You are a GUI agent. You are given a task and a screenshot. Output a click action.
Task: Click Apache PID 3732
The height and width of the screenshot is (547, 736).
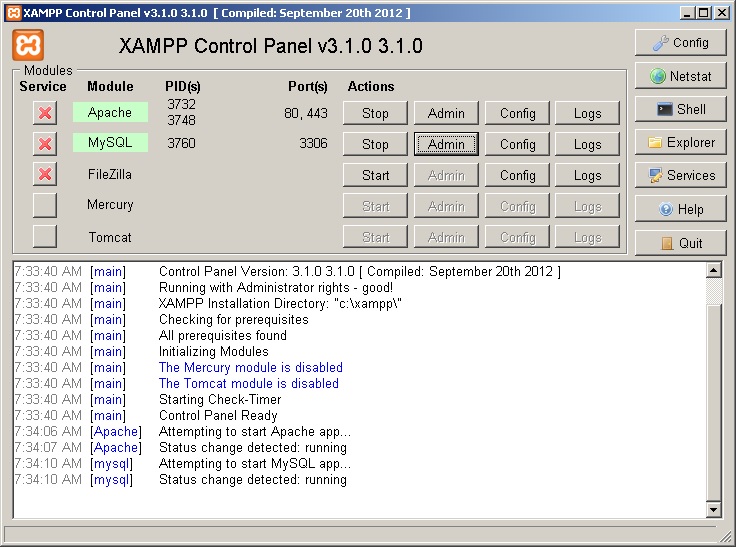[181, 104]
